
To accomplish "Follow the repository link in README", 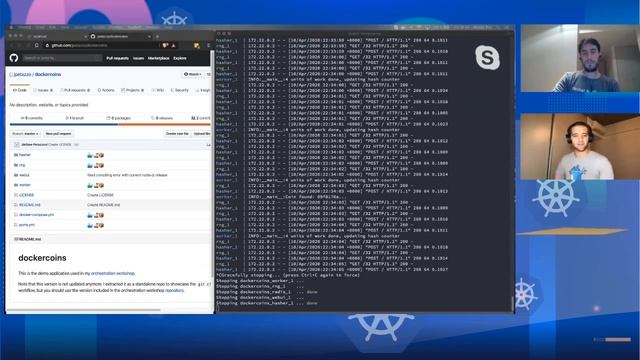I will (174, 291).
